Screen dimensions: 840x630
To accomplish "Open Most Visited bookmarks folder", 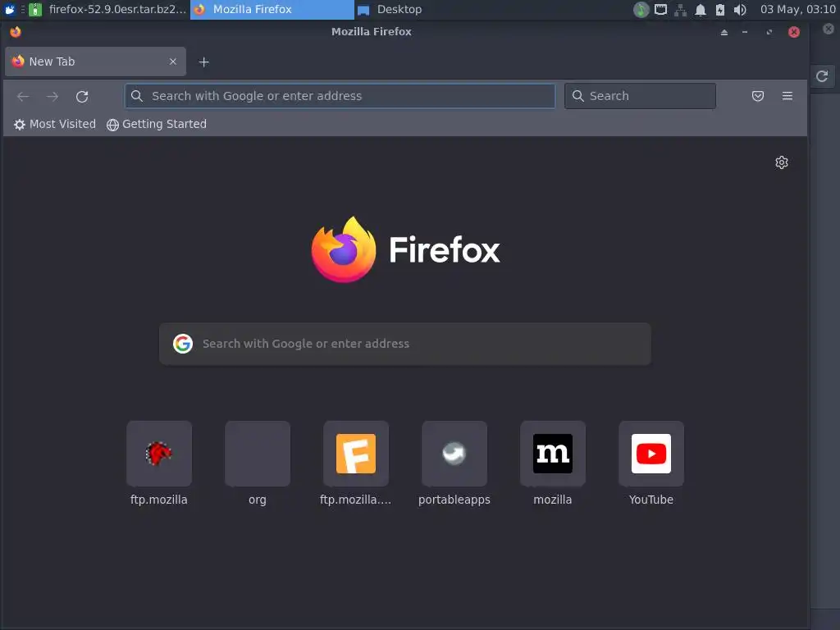I will (55, 125).
